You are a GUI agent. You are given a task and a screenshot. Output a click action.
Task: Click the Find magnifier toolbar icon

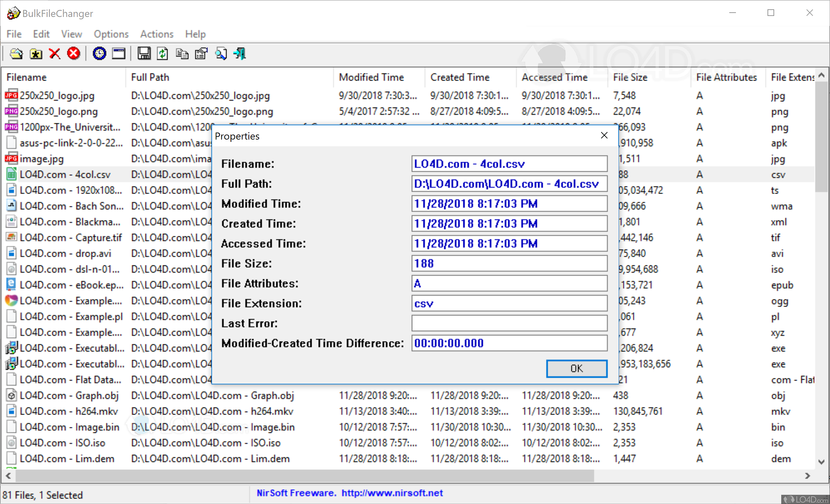pyautogui.click(x=221, y=53)
